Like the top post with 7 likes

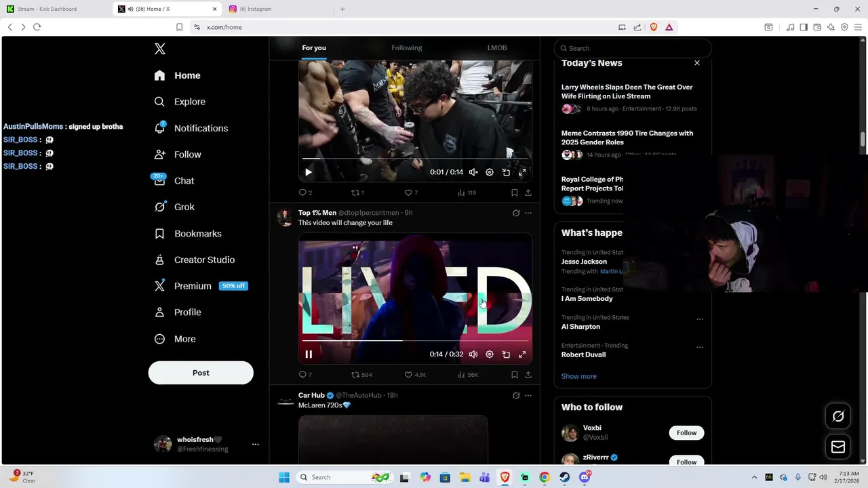411,192
